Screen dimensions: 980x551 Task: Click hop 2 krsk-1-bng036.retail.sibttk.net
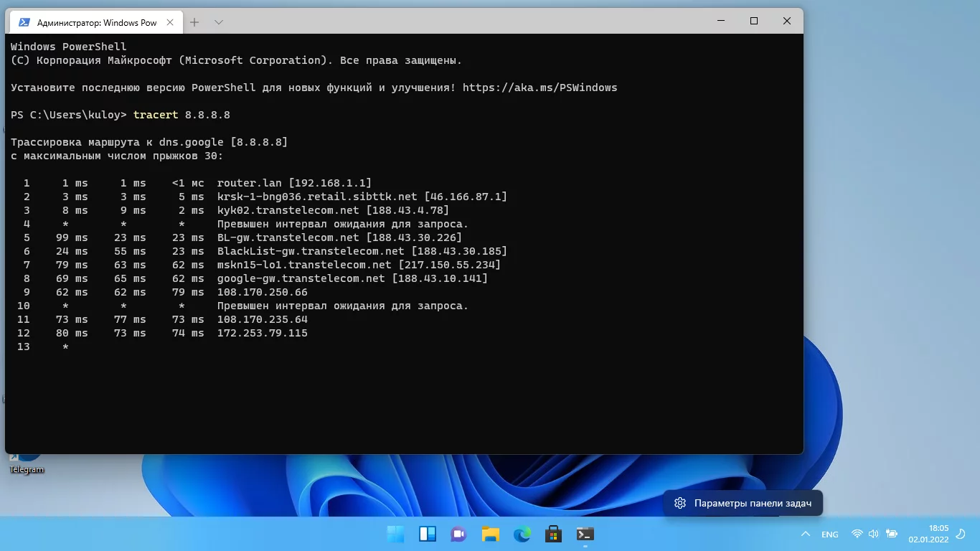click(362, 197)
